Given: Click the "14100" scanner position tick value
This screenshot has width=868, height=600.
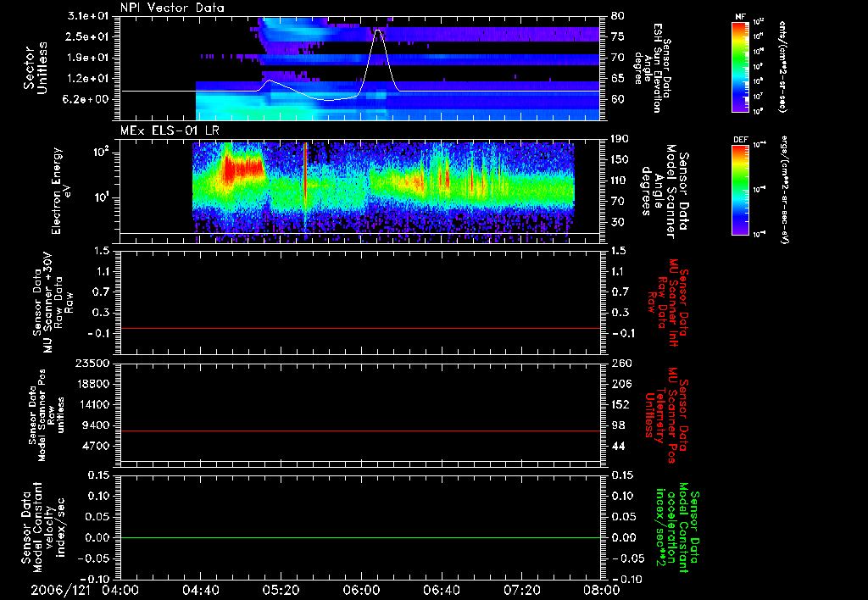Looking at the screenshot, I should pos(93,404).
